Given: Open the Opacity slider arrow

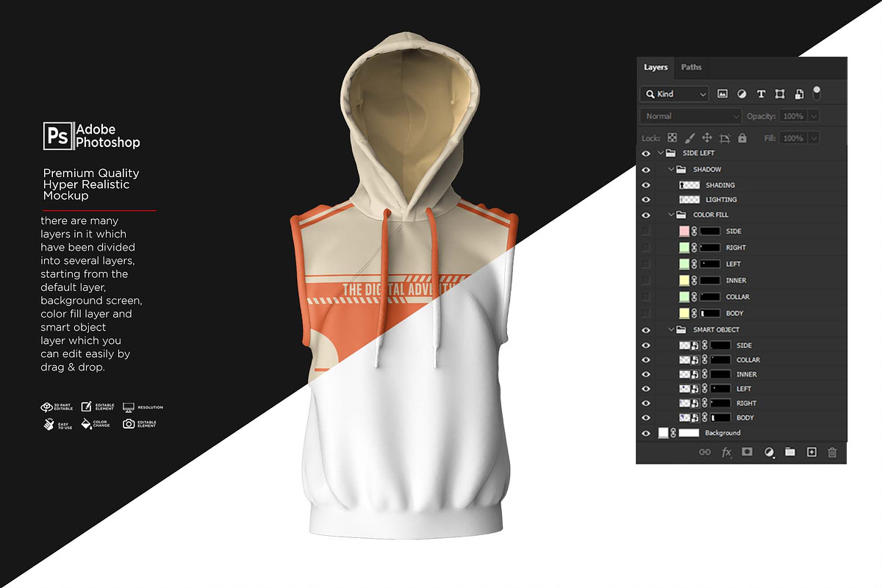Looking at the screenshot, I should pos(813,116).
